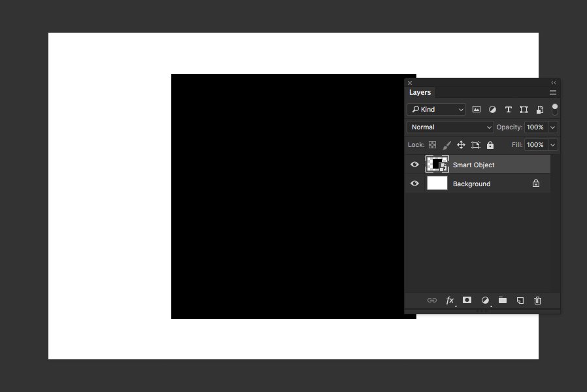The width and height of the screenshot is (587, 392).
Task: Click the Fill 100% value field
Action: (x=536, y=145)
